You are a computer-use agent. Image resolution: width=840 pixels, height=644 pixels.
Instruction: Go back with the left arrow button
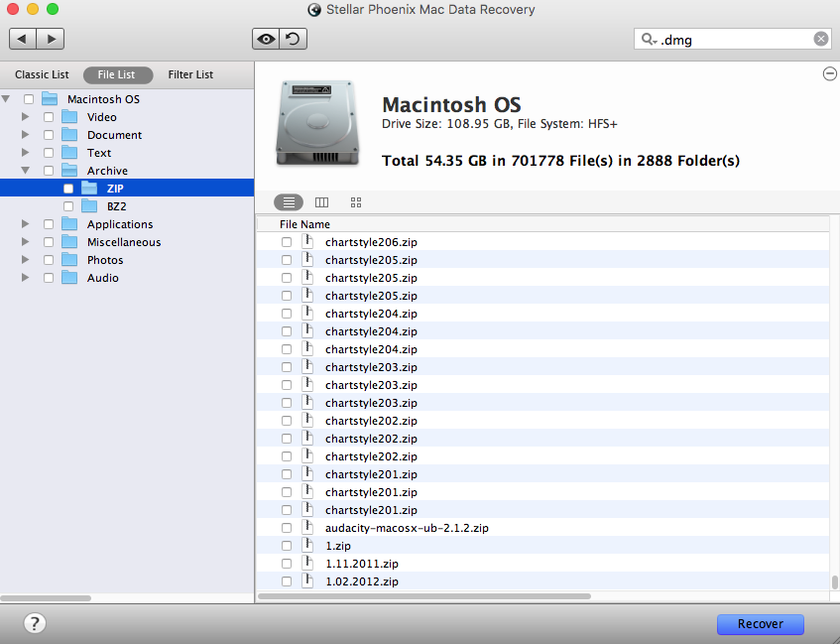click(x=23, y=39)
